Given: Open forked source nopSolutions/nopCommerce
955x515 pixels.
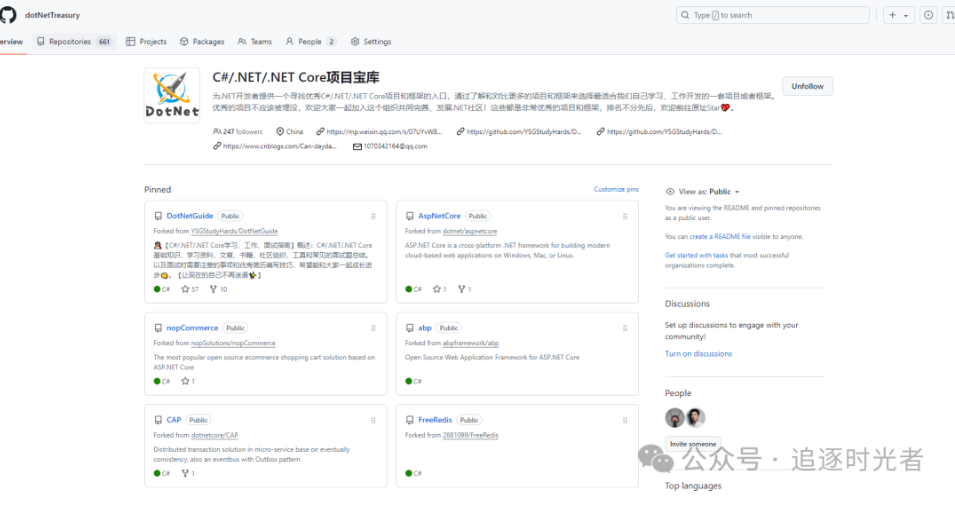Looking at the screenshot, I should point(233,343).
